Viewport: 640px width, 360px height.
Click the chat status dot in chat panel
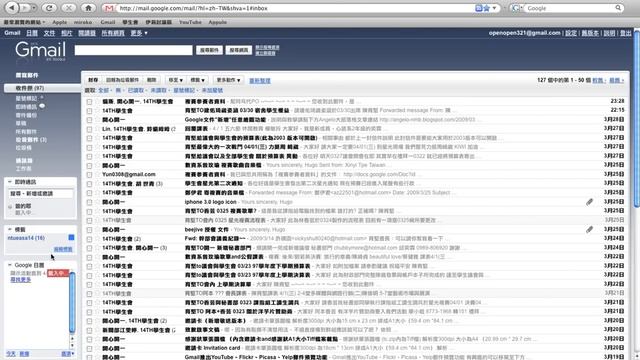(10, 207)
